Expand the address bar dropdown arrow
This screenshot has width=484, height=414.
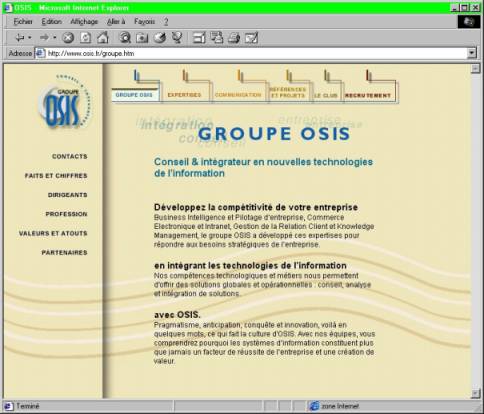tap(472, 53)
